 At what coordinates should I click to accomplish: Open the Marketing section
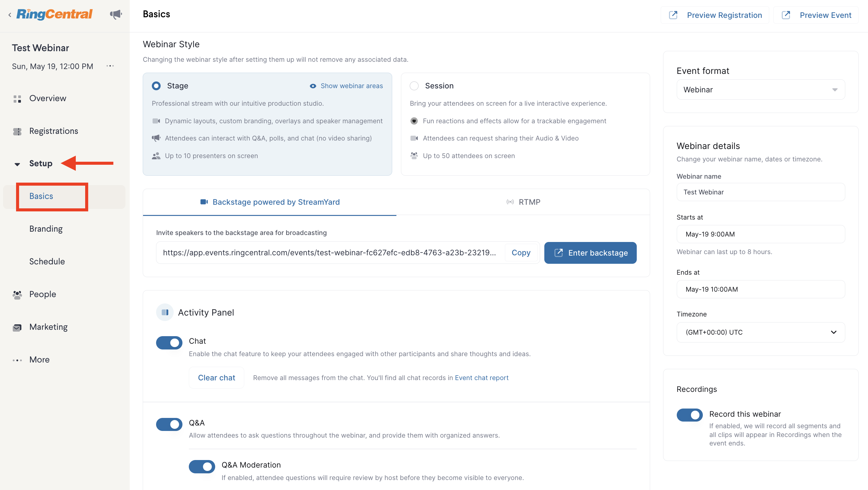click(48, 326)
